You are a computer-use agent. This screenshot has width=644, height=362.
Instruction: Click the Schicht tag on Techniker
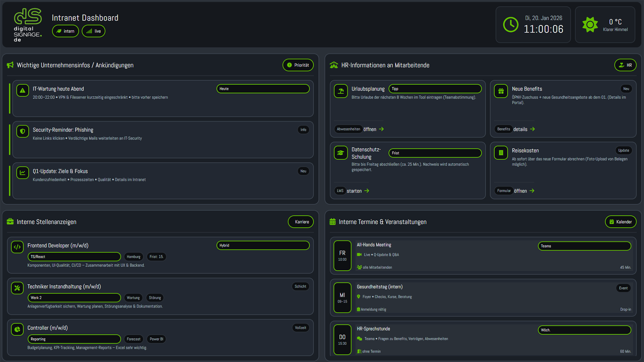pos(300,286)
